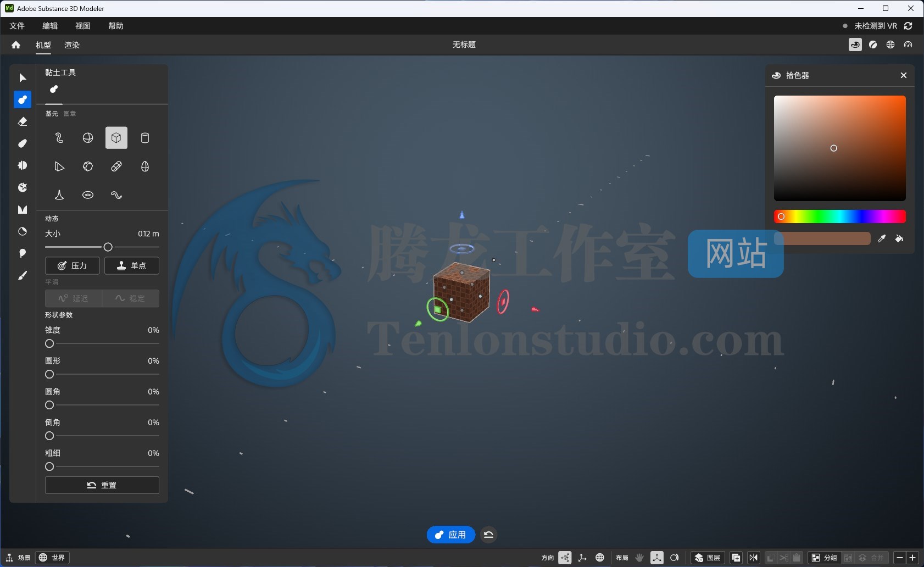Click the undo button beside 应用

point(488,535)
